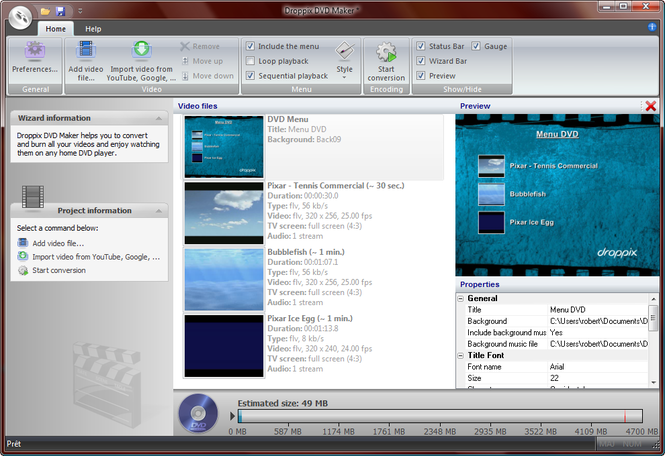Click the Background property path value
This screenshot has width=665, height=456.
[598, 321]
